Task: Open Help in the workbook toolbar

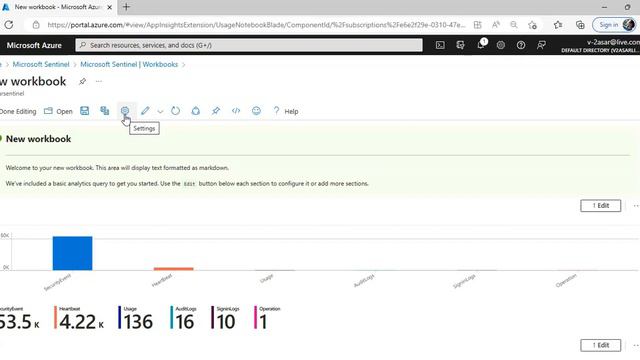Action: [x=286, y=111]
